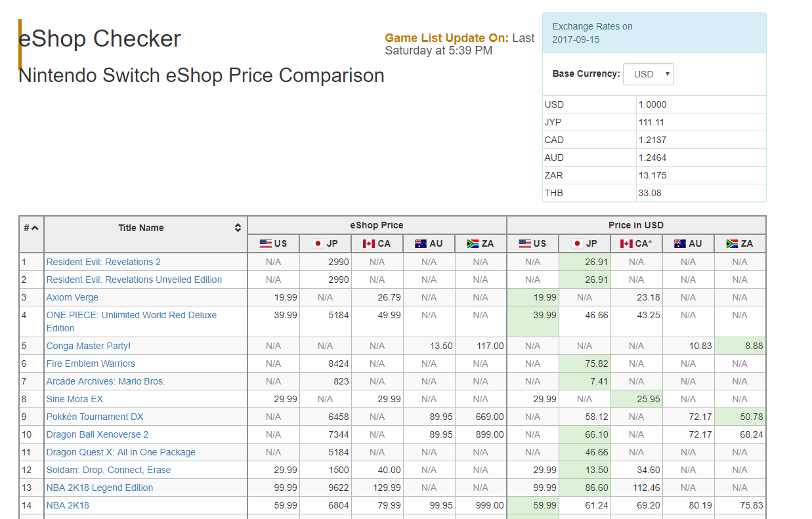
Task: Sort by AU flag under Price in USD
Action: 688,243
